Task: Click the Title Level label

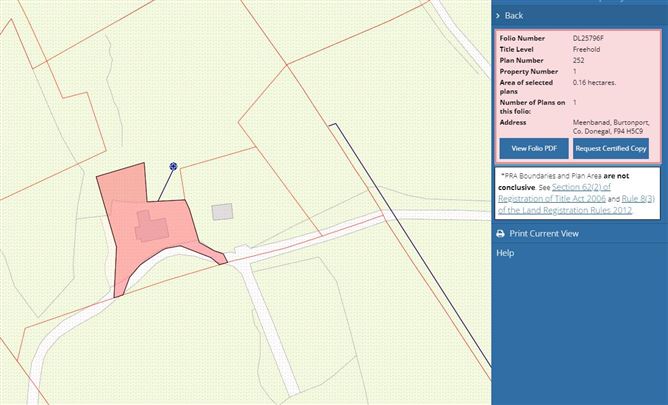Action: pos(516,49)
